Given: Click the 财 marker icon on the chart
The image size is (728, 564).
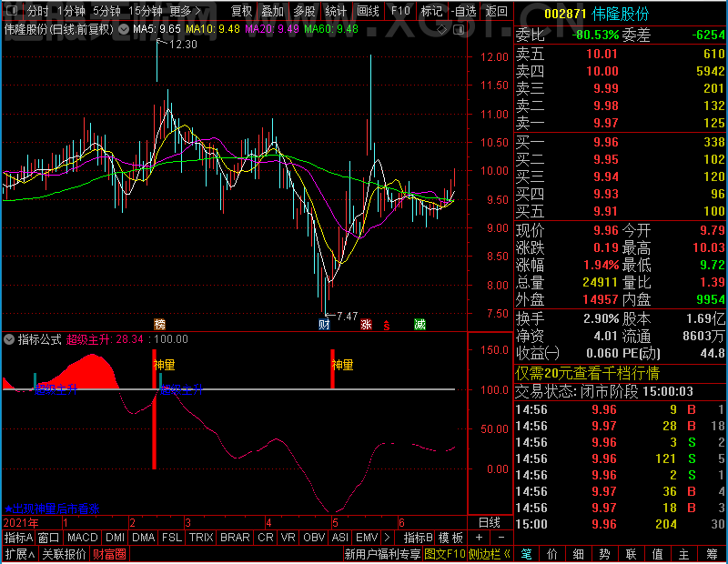Looking at the screenshot, I should coord(324,324).
